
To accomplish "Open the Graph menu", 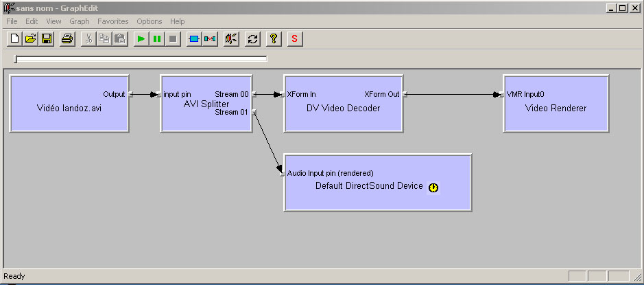I will click(x=80, y=21).
